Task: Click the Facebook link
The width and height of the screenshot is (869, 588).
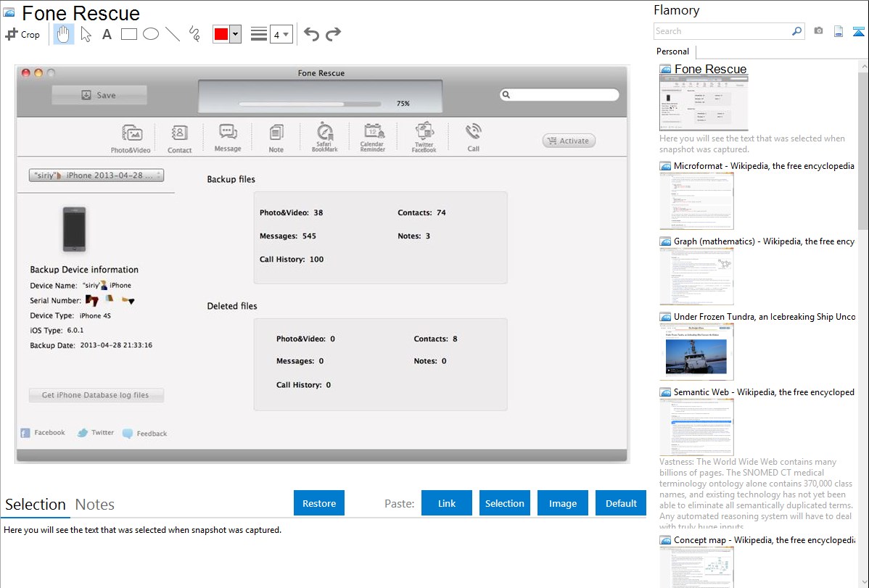Action: pos(44,433)
